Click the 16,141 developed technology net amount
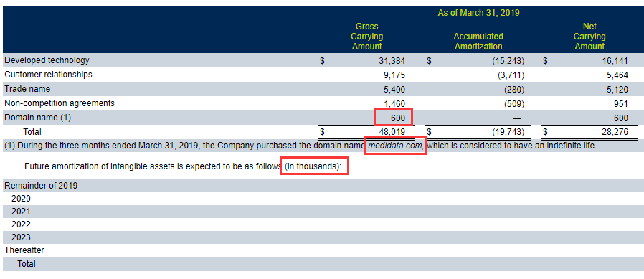Screen dimensions: 644x279 (615, 61)
